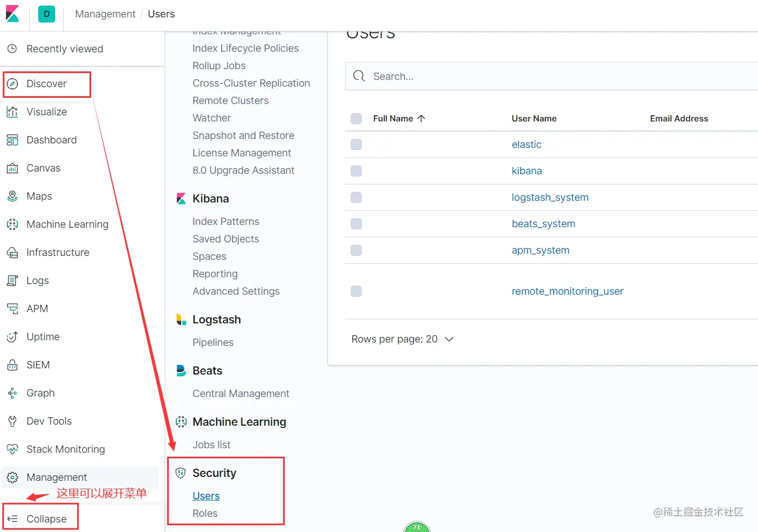Open the logstash_system user link

click(550, 197)
